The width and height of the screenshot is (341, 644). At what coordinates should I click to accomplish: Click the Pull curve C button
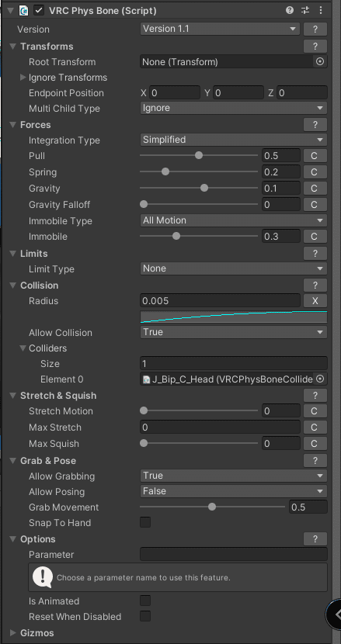coord(315,156)
